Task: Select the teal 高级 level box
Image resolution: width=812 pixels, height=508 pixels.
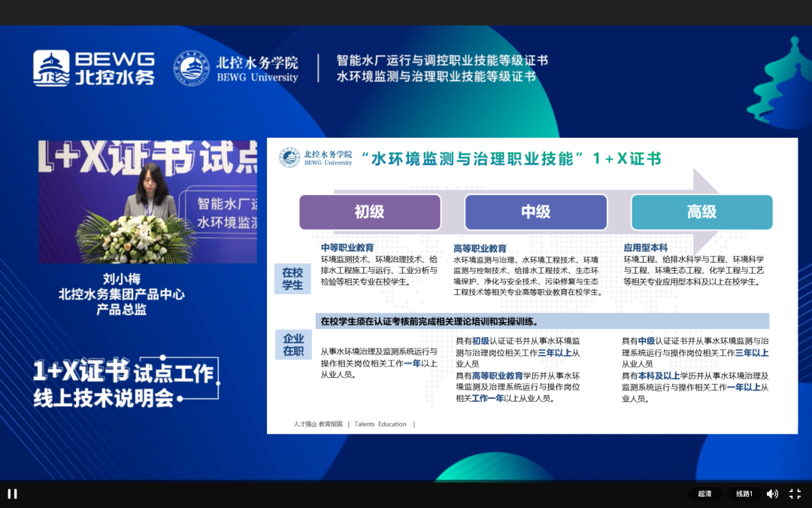Action: tap(701, 212)
